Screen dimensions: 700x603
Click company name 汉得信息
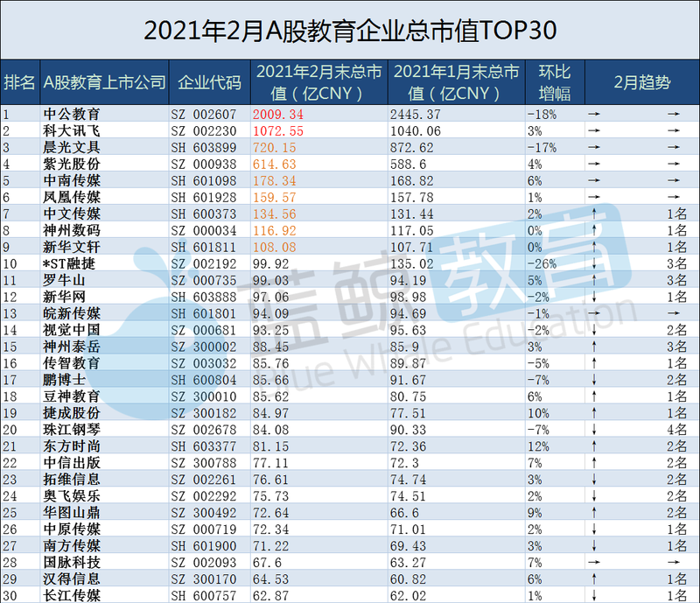pos(72,578)
